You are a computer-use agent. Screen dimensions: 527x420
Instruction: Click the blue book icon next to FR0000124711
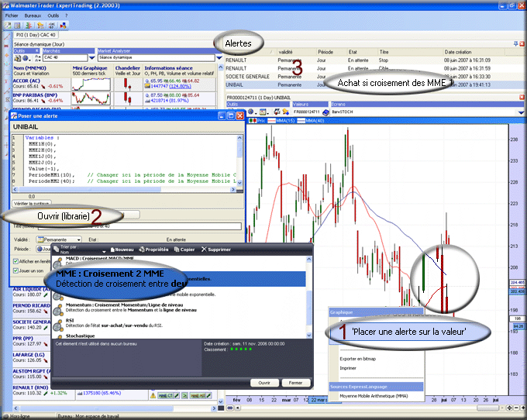click(x=325, y=112)
